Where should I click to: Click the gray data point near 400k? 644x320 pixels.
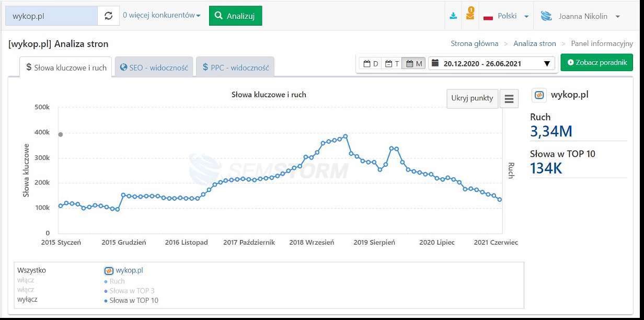click(61, 134)
